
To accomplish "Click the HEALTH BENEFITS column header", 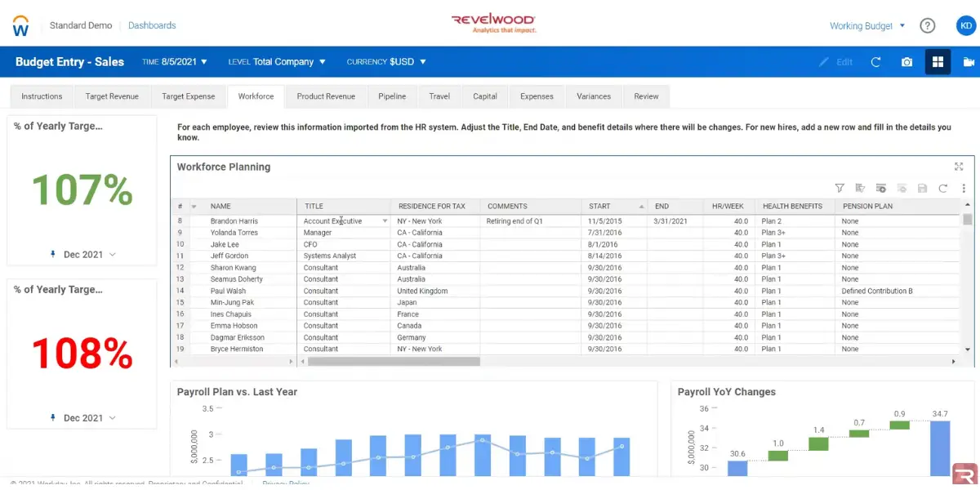I will coord(795,207).
